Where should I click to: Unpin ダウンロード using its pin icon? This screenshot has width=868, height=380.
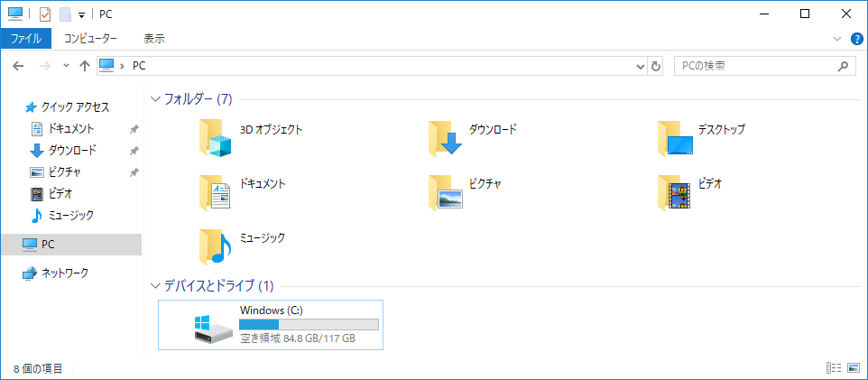134,151
